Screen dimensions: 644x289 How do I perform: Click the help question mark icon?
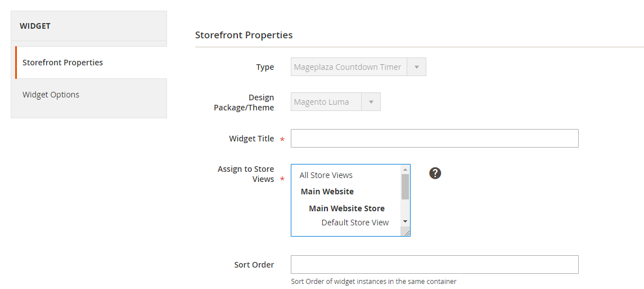coord(435,173)
